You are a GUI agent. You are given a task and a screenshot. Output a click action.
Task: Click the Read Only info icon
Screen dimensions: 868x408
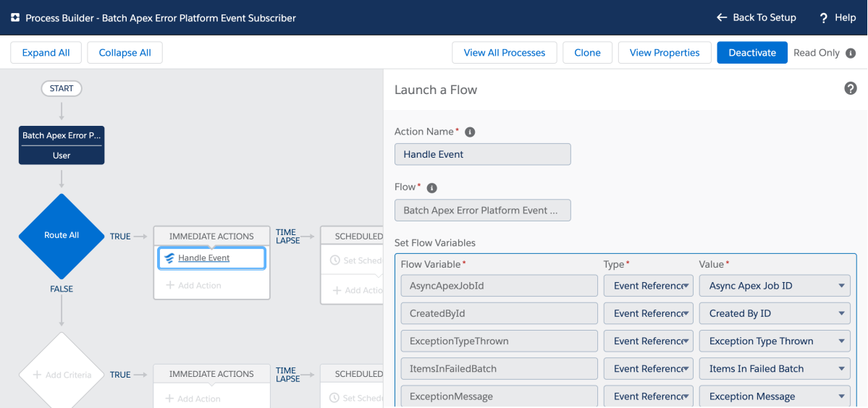851,53
